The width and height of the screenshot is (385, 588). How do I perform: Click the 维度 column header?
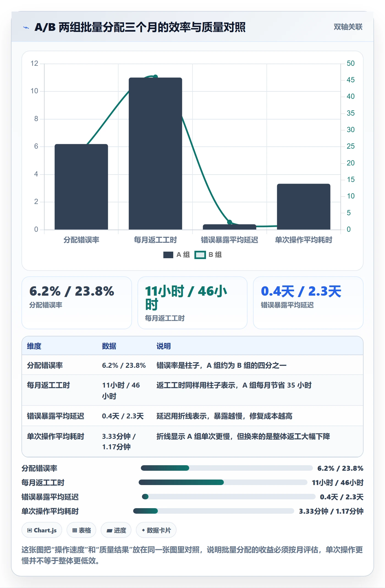coord(34,346)
